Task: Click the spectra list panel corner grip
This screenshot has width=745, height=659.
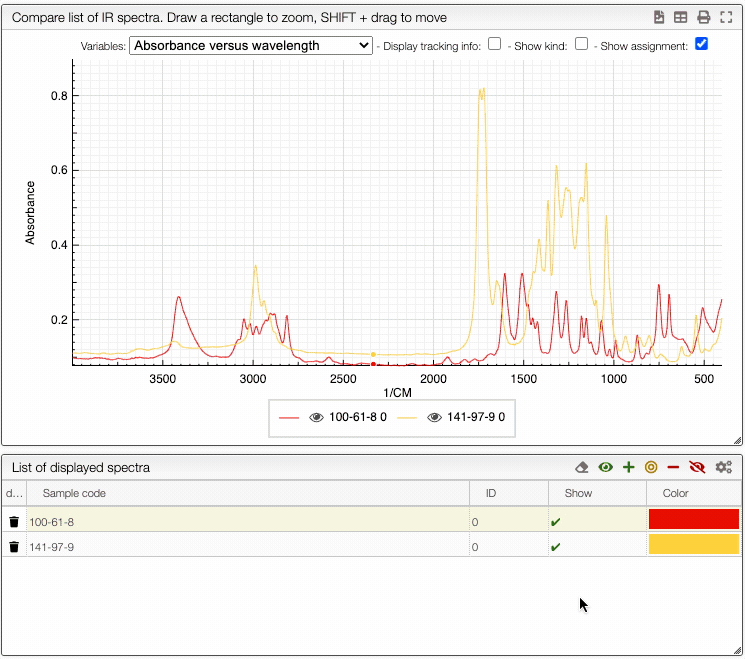Action: (x=737, y=651)
